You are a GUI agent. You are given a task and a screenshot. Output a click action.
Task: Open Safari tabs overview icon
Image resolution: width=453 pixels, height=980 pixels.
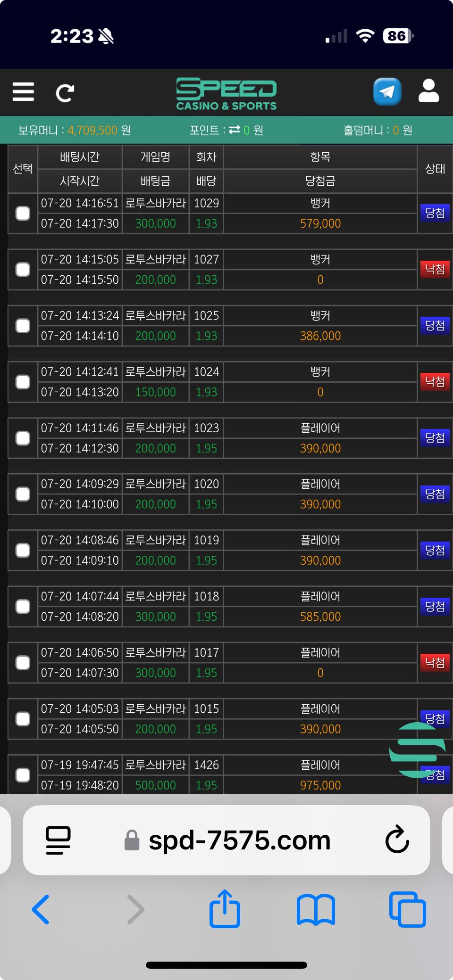408,909
